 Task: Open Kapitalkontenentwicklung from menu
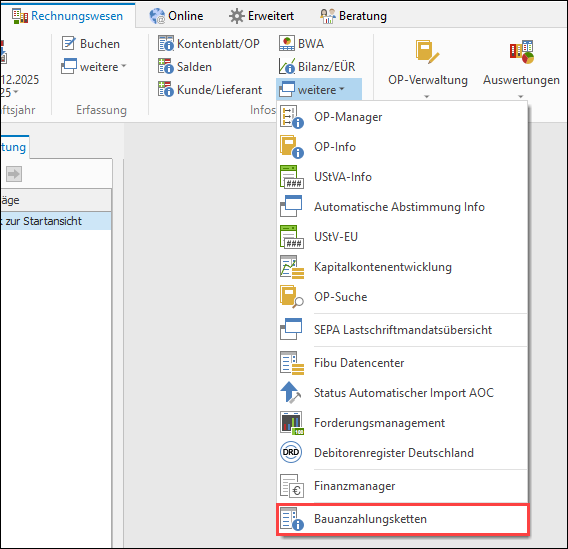402,267
